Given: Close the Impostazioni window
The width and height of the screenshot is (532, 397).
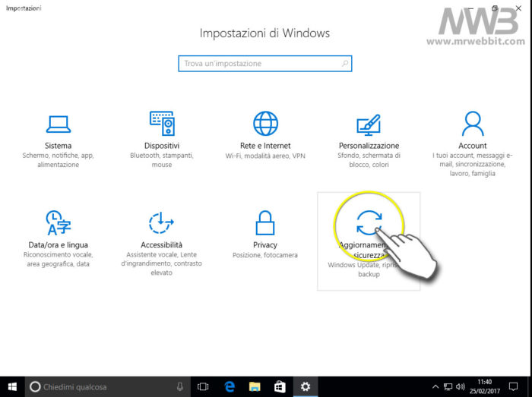Looking at the screenshot, I should click(518, 8).
